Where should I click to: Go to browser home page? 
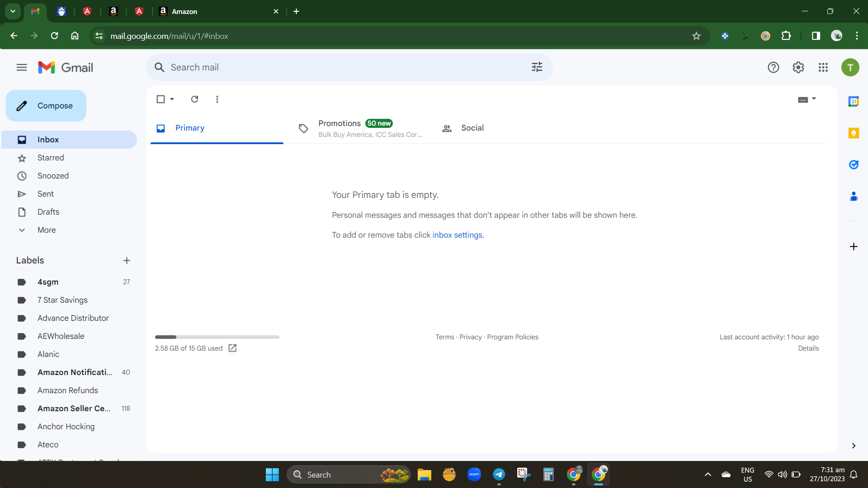pyautogui.click(x=75, y=36)
